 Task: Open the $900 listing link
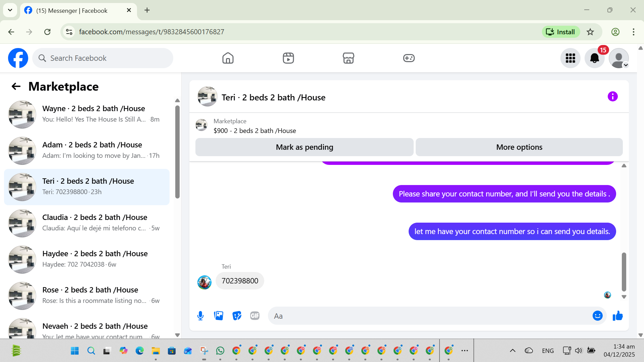point(255,131)
